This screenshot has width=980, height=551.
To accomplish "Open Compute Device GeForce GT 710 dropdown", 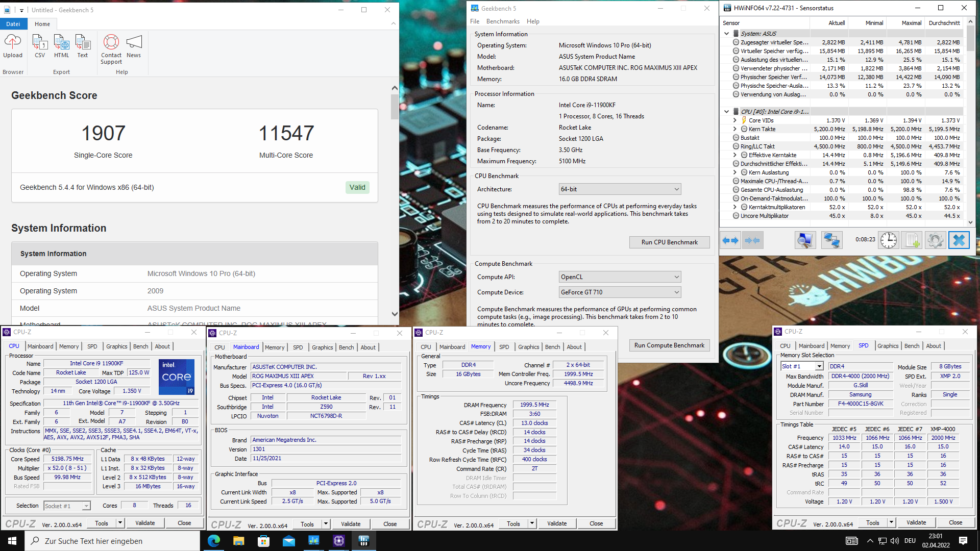I will pos(620,292).
